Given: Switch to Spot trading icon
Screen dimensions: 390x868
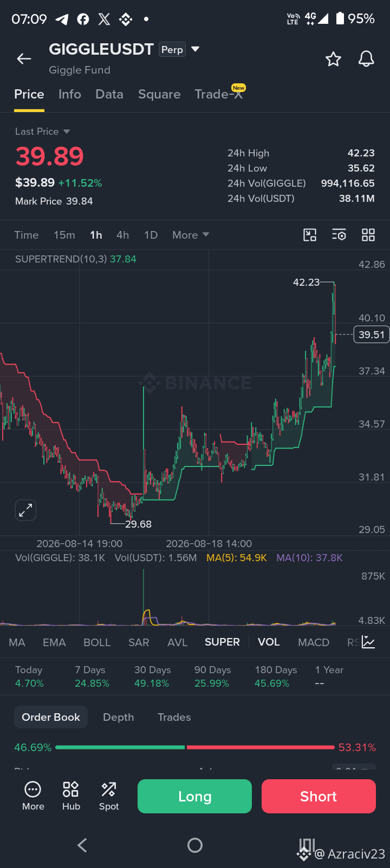Looking at the screenshot, I should click(x=109, y=796).
